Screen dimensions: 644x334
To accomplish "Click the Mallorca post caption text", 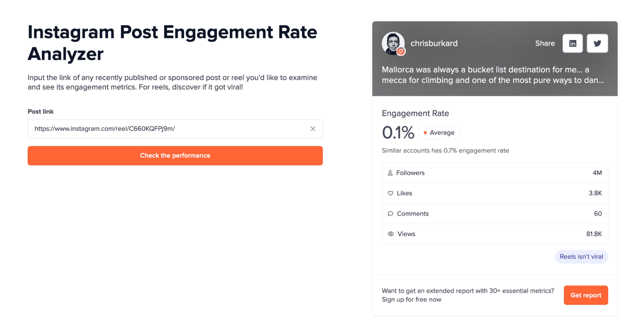I will click(x=493, y=75).
